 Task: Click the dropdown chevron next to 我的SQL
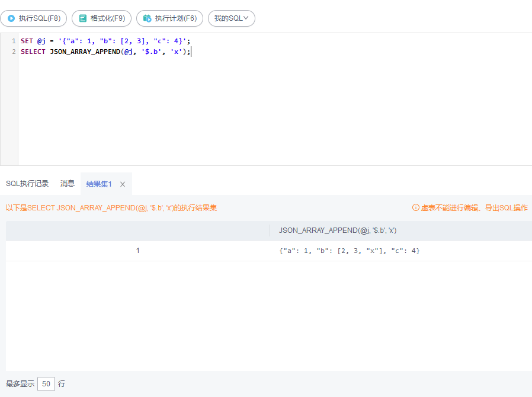246,18
